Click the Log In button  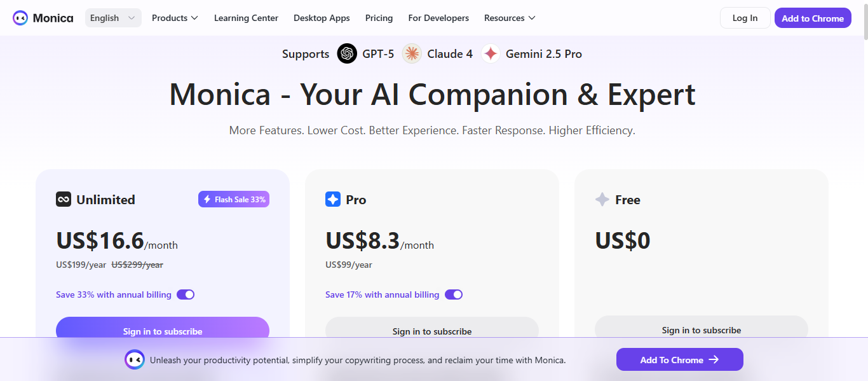[x=745, y=18]
